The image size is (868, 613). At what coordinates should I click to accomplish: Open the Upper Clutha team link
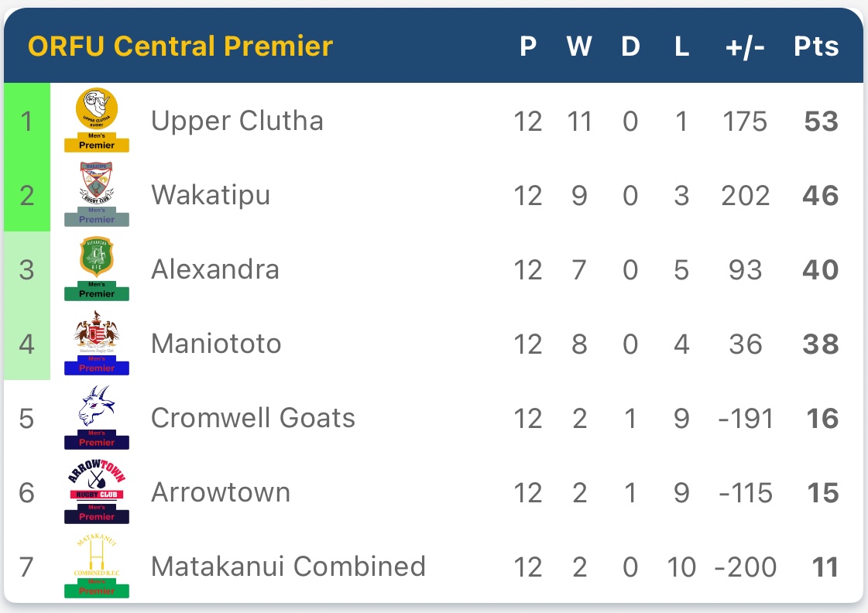[237, 121]
